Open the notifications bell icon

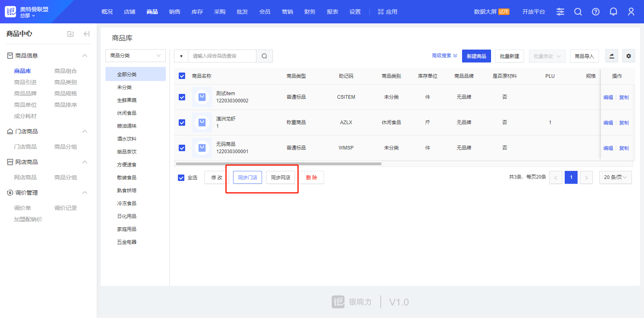point(613,12)
